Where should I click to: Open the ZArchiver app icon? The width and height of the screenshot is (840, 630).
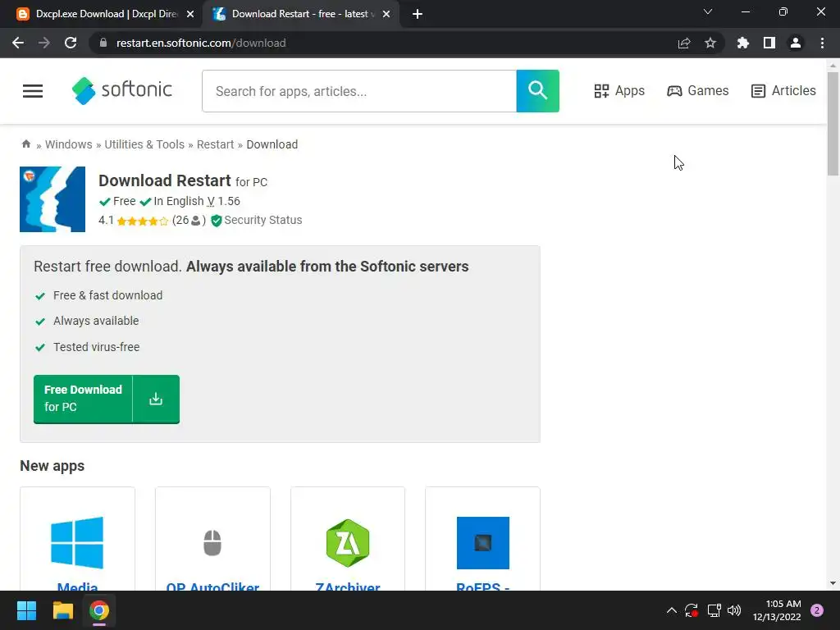click(348, 543)
